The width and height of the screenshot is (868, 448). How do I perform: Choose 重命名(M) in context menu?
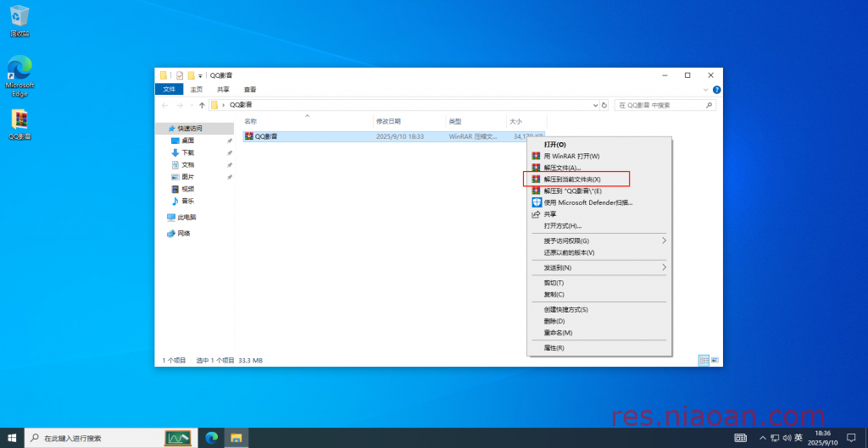(599, 333)
